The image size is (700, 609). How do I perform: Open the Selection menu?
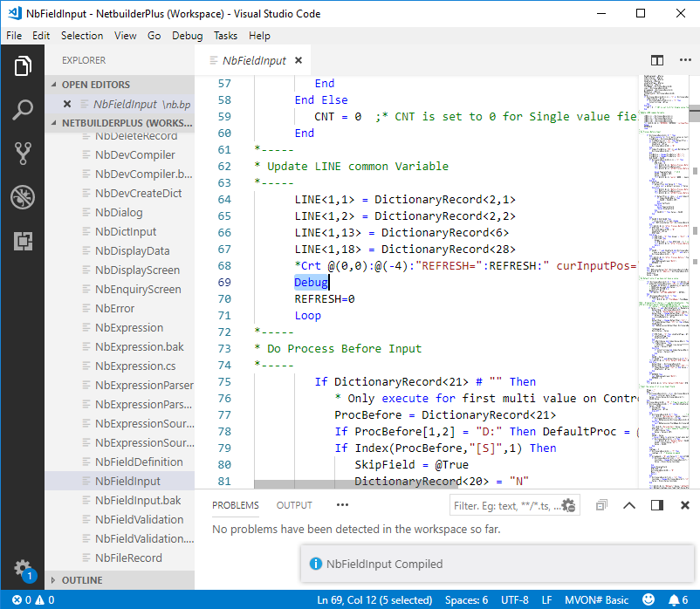tap(82, 36)
